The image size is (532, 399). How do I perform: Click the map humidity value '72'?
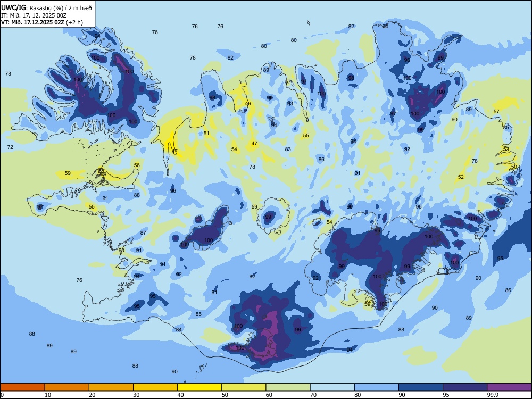[x=10, y=147]
